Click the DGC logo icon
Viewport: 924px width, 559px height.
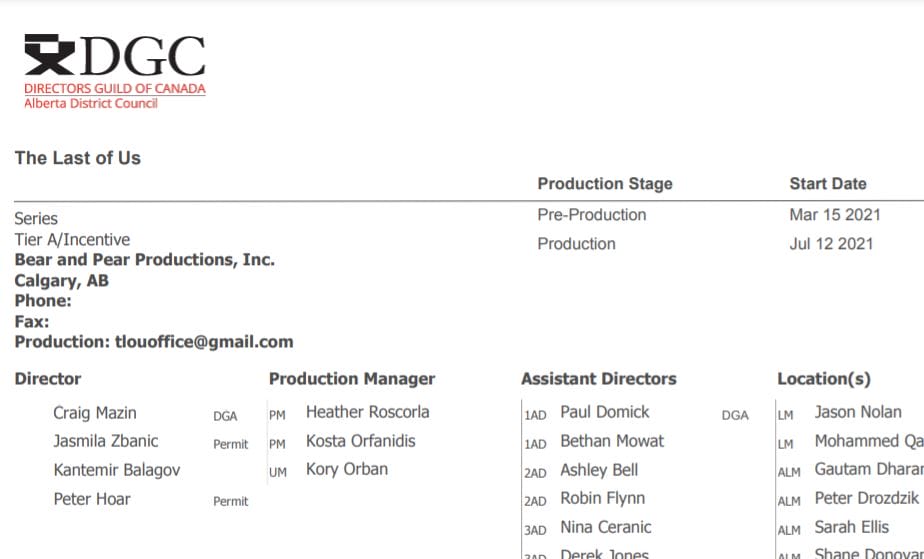(x=49, y=55)
